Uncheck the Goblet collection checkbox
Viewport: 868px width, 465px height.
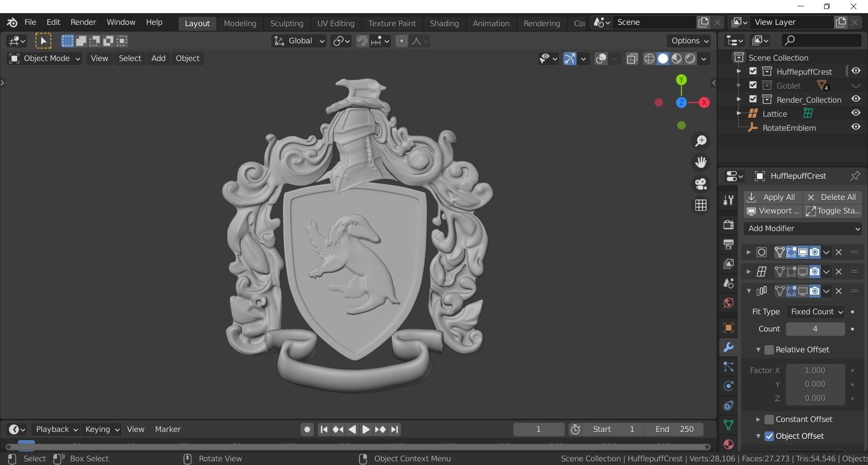[753, 85]
